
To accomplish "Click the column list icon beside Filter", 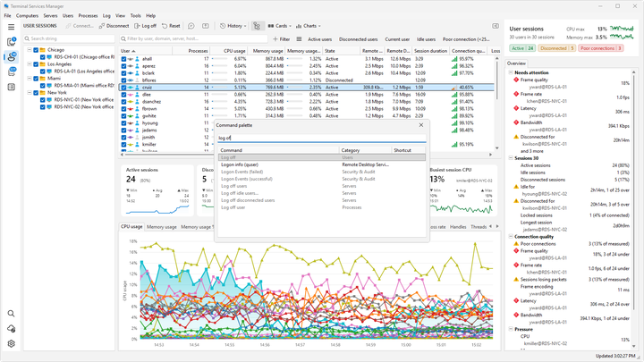I will [x=299, y=39].
